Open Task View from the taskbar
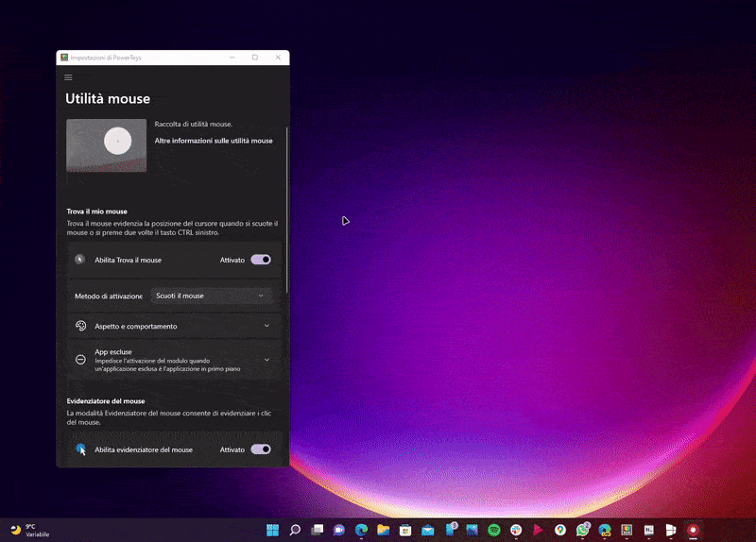This screenshot has width=756, height=542. tap(317, 531)
